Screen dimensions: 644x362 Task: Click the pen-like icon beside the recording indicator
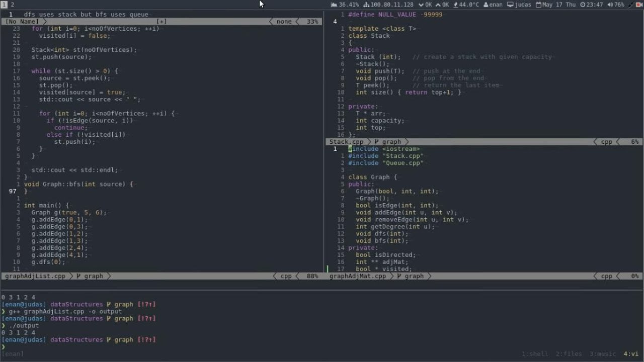pyautogui.click(x=630, y=5)
